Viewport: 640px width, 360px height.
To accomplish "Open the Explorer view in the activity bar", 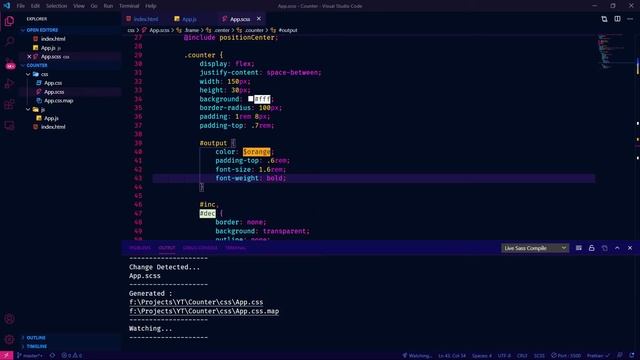I will click(x=9, y=21).
